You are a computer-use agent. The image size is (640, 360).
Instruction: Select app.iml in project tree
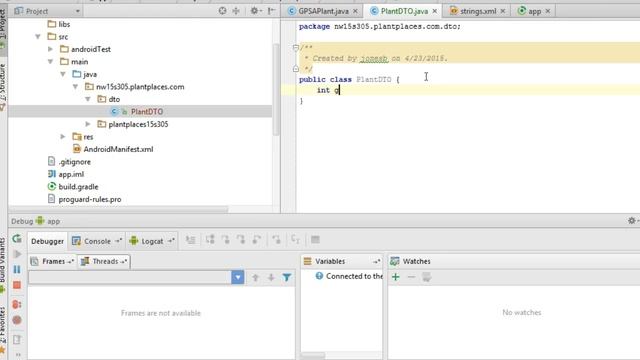[x=71, y=174]
